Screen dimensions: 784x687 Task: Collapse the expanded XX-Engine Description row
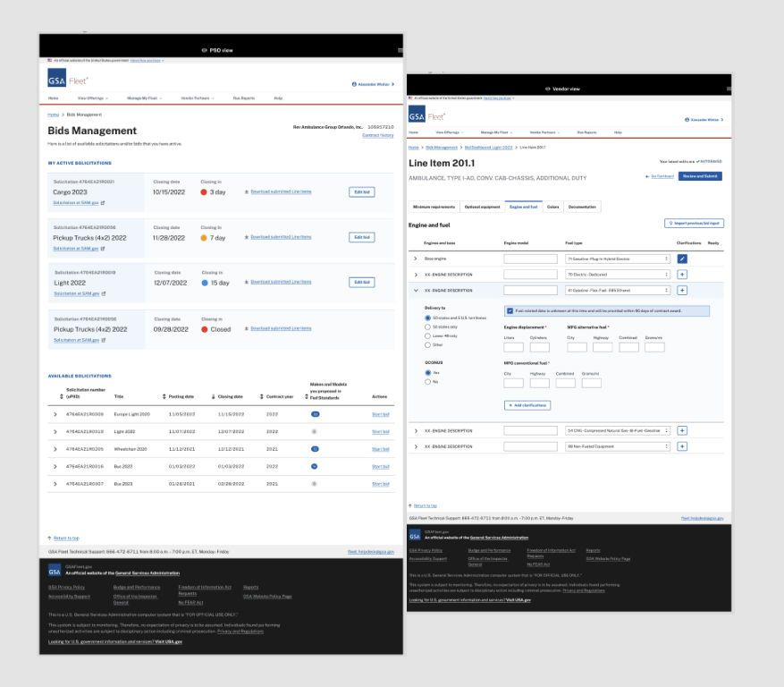tap(416, 291)
